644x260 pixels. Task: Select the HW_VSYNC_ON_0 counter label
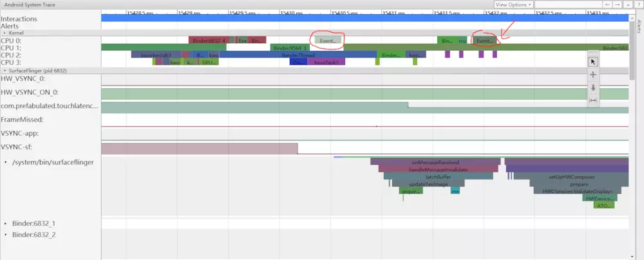point(29,93)
